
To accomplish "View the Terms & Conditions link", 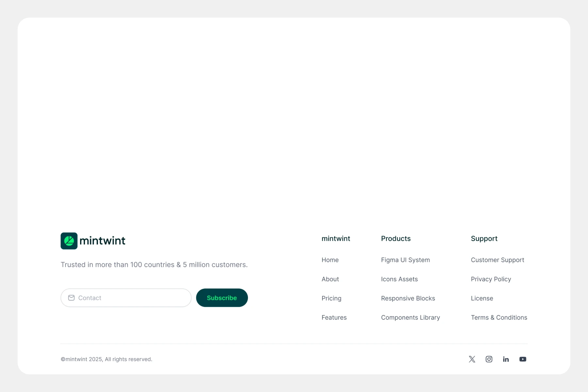I will [x=499, y=318].
